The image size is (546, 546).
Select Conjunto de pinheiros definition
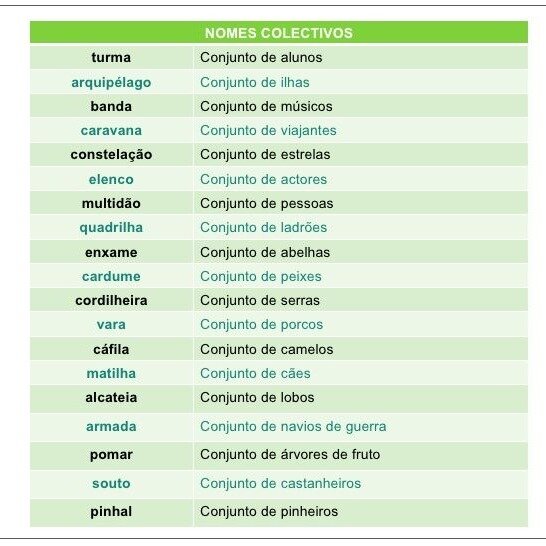coord(269,512)
